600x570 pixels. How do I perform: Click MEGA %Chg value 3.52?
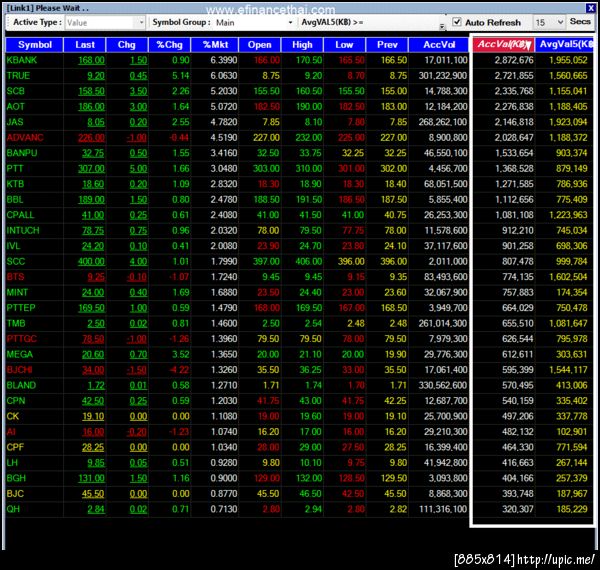click(x=181, y=355)
